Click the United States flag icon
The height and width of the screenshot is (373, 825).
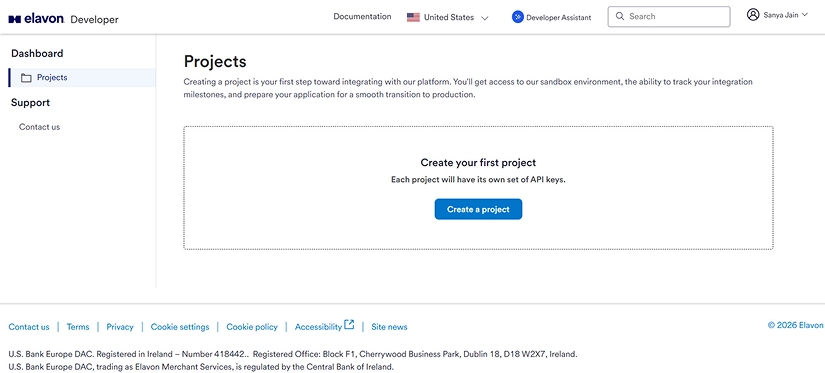pyautogui.click(x=413, y=17)
